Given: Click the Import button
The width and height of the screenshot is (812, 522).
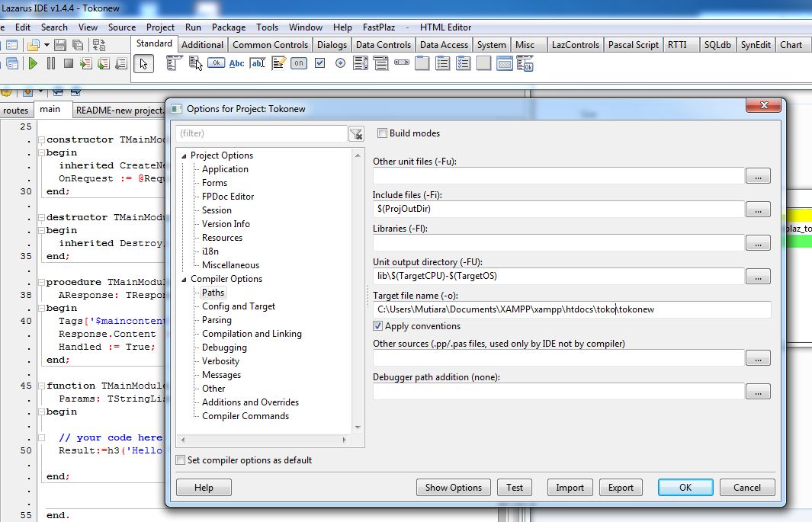Looking at the screenshot, I should (x=570, y=488).
